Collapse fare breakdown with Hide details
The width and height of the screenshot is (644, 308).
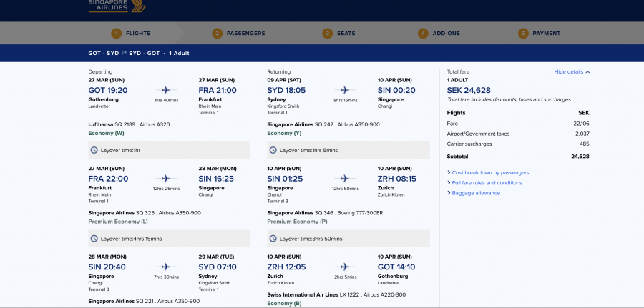coord(572,72)
